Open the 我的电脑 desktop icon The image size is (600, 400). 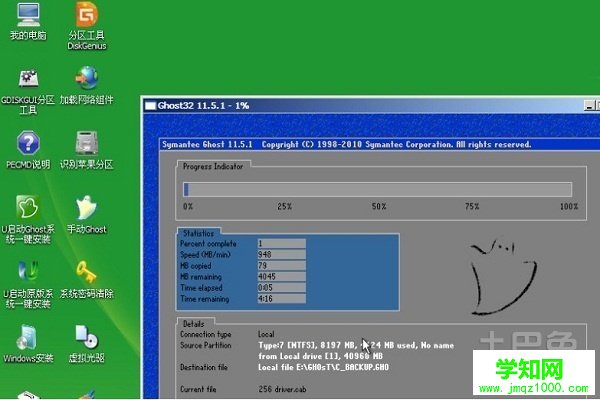(28, 22)
